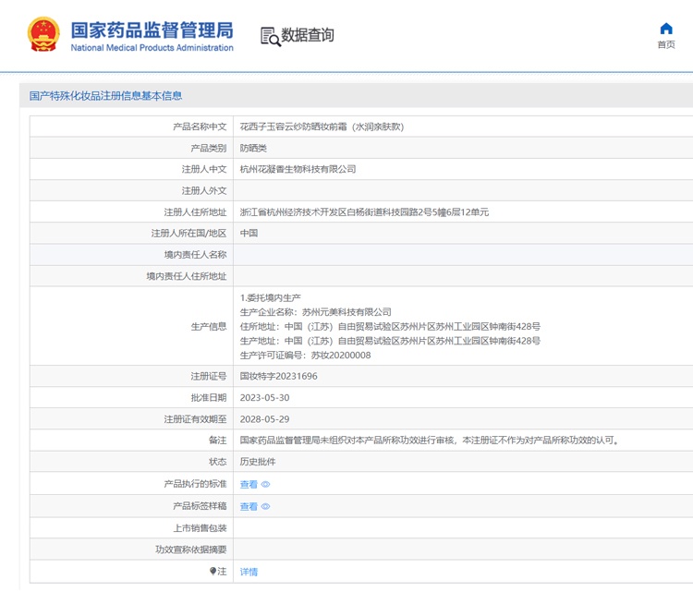Viewport: 693px width, 616px height.
Task: Click the 境内责任人住所地址 field label
Action: click(x=187, y=276)
